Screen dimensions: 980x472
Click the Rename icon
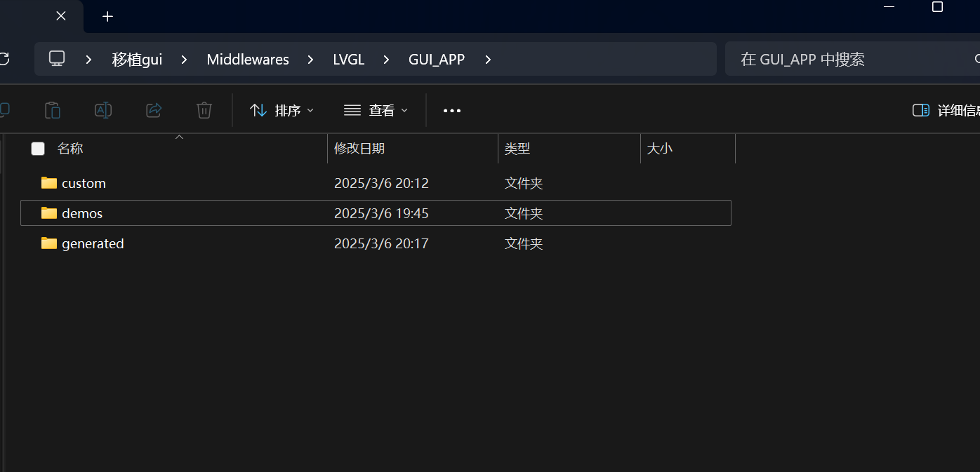[x=103, y=110]
